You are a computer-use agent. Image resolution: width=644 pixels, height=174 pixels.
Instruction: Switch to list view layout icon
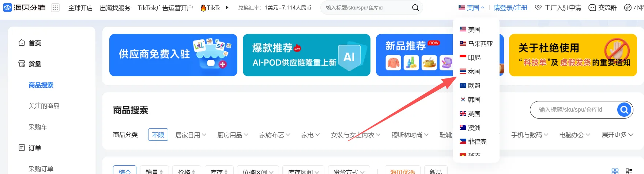point(629,171)
